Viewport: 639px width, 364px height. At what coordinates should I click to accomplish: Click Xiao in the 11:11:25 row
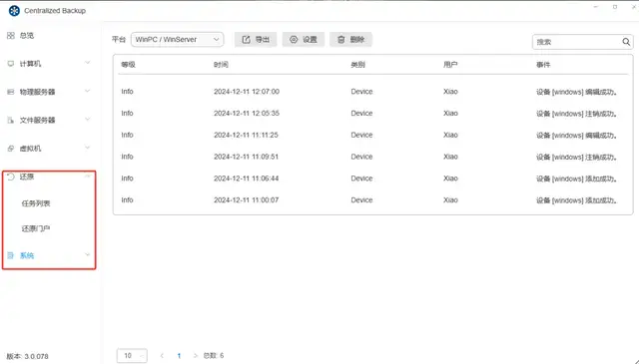pos(450,135)
